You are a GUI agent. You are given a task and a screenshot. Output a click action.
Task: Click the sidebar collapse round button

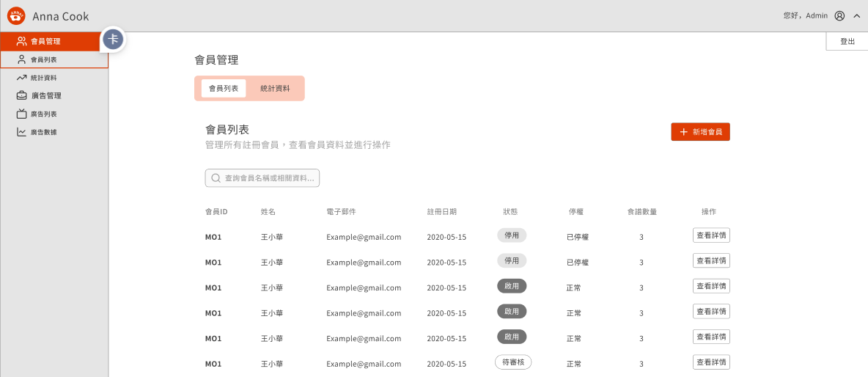(112, 40)
